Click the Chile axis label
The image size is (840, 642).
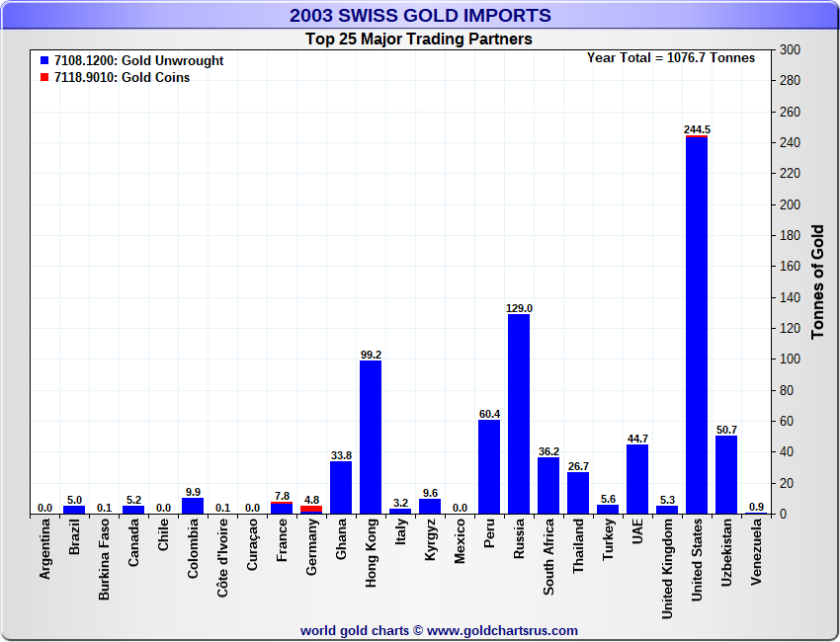(x=163, y=534)
